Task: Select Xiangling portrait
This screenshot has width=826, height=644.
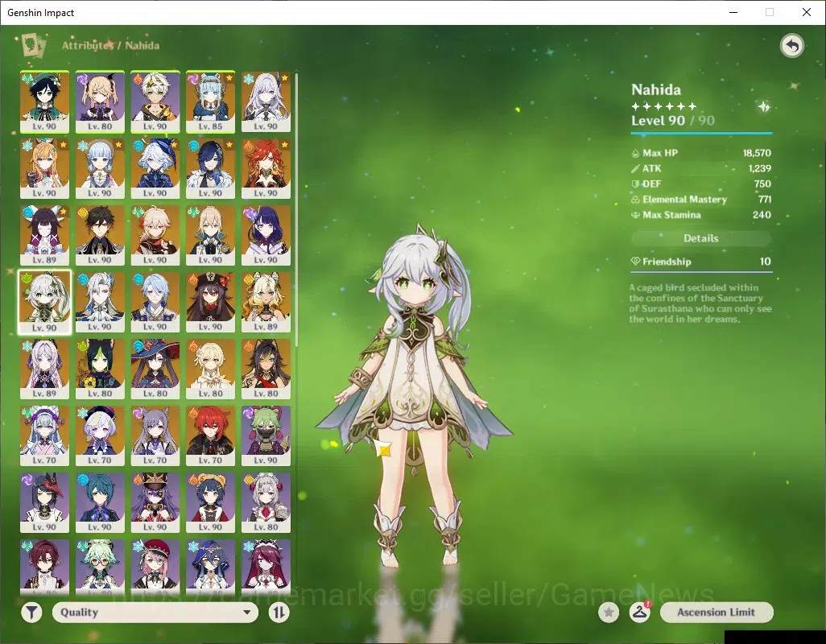Action: pos(211,503)
